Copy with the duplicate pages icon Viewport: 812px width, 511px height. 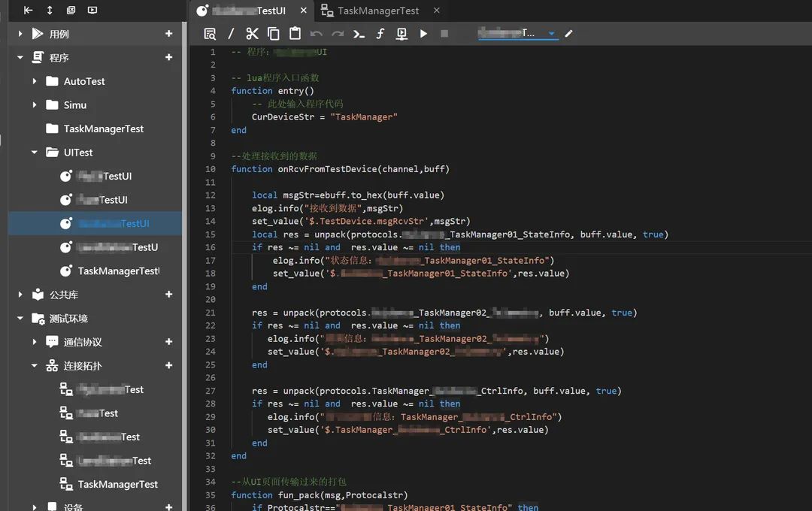click(274, 34)
